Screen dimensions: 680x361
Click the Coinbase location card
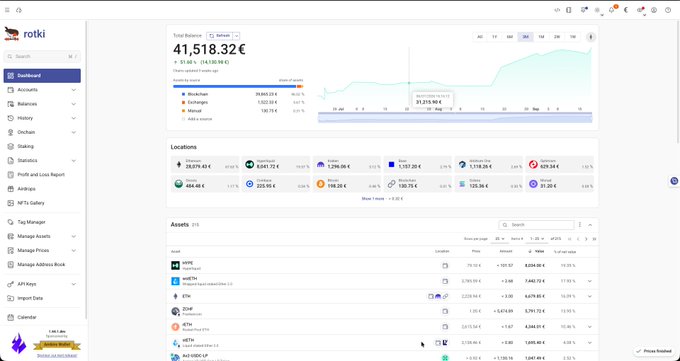276,184
